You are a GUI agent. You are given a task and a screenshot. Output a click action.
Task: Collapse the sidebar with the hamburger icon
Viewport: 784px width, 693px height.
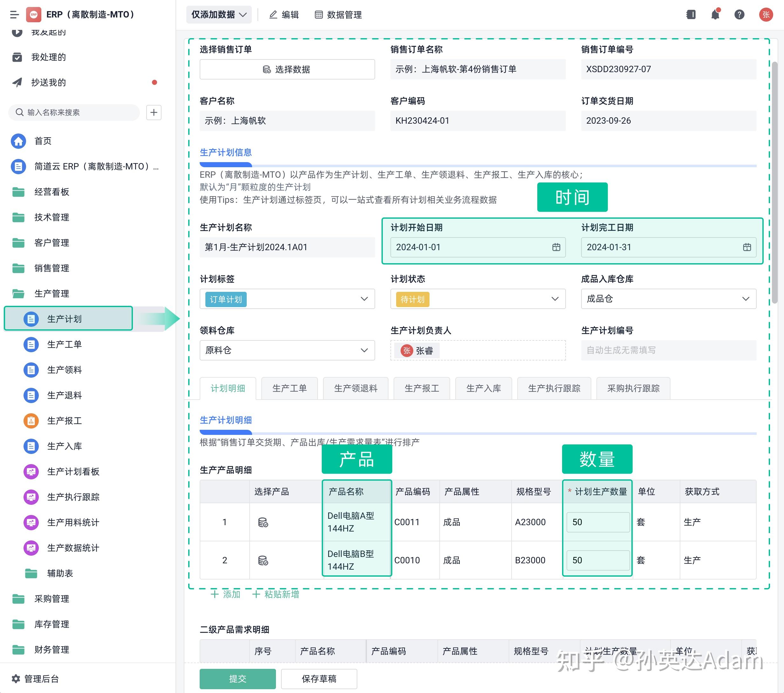pos(14,15)
